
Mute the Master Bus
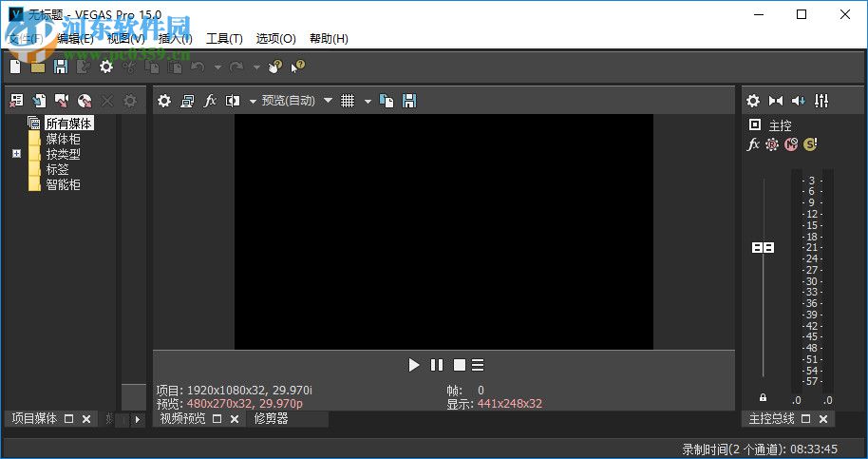pyautogui.click(x=791, y=144)
